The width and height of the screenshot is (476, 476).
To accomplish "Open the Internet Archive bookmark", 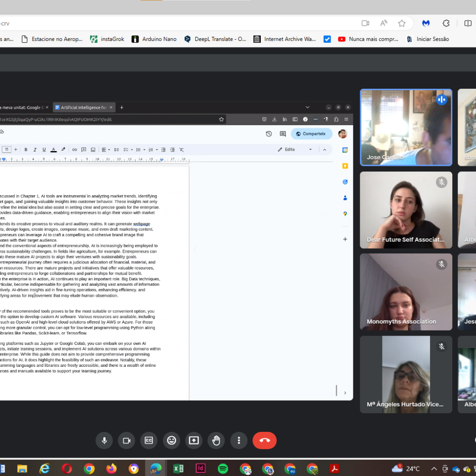I will pos(284,39).
